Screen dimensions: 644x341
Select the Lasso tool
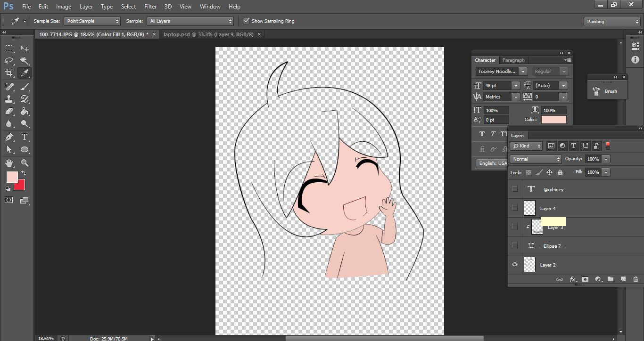click(9, 61)
